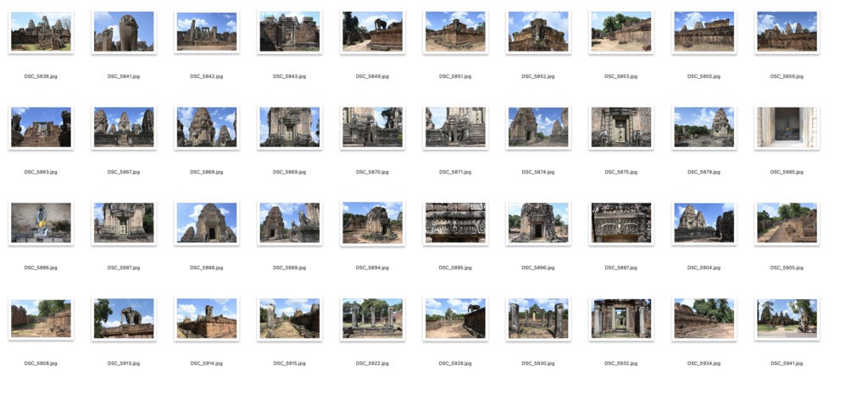Select thumbnail of DSC_5930.jpg

538,319
